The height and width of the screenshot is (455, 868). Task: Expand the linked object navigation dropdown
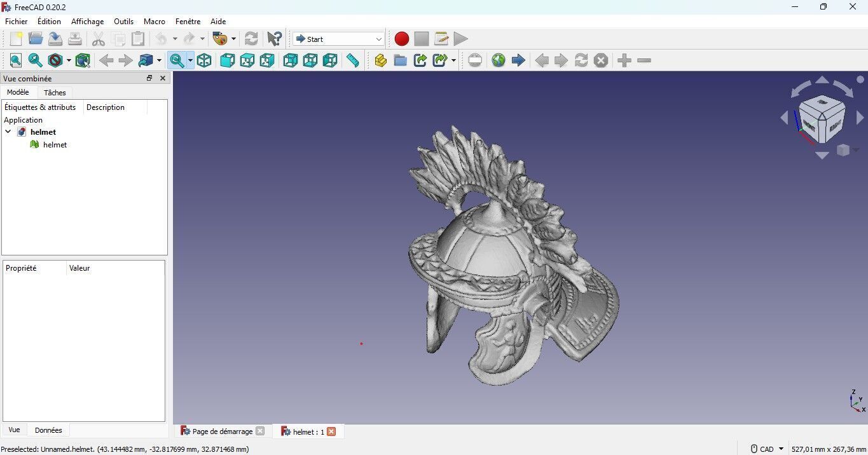tap(159, 60)
